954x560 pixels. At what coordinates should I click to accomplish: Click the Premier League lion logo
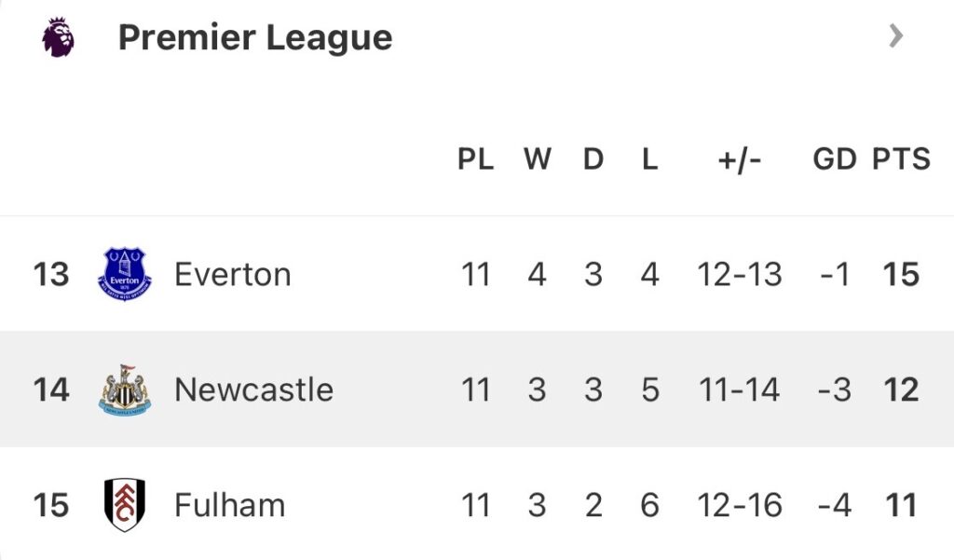pyautogui.click(x=58, y=38)
